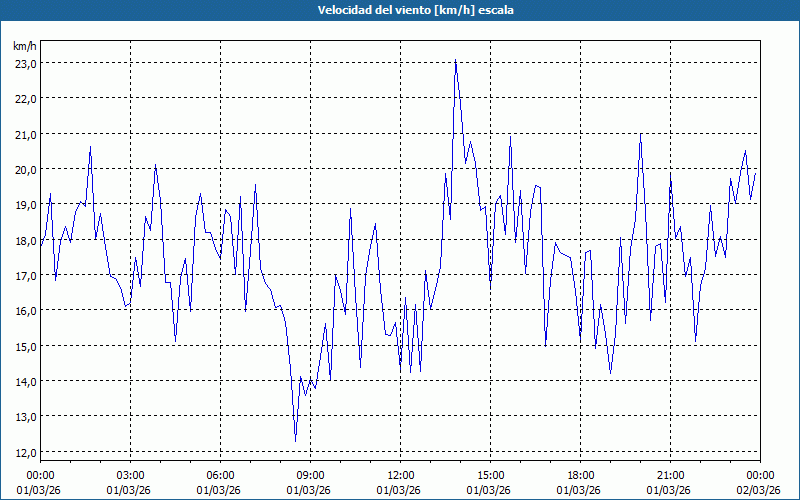Click the 21,0 y-axis tick label
This screenshot has width=800, height=500.
tap(24, 134)
